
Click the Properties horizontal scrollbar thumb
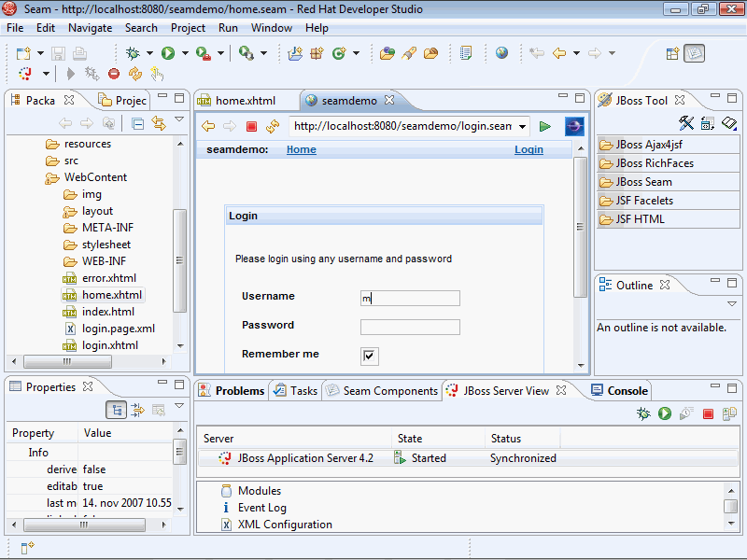click(x=84, y=525)
